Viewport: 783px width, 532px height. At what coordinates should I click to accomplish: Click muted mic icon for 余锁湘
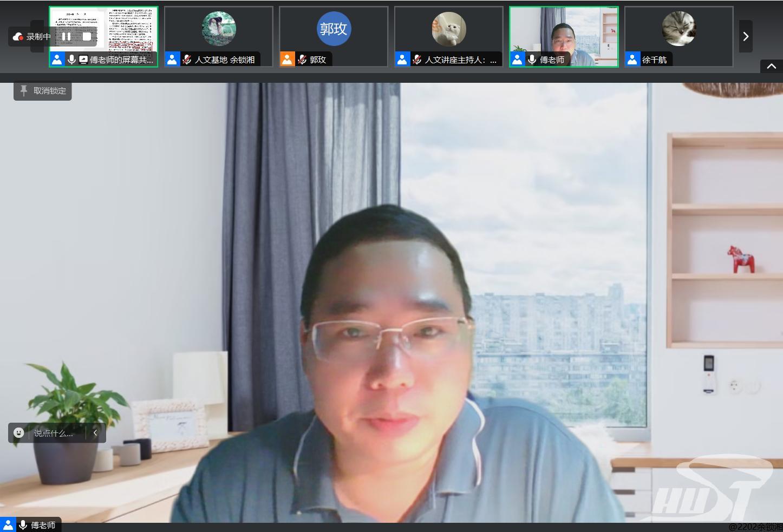pos(187,60)
